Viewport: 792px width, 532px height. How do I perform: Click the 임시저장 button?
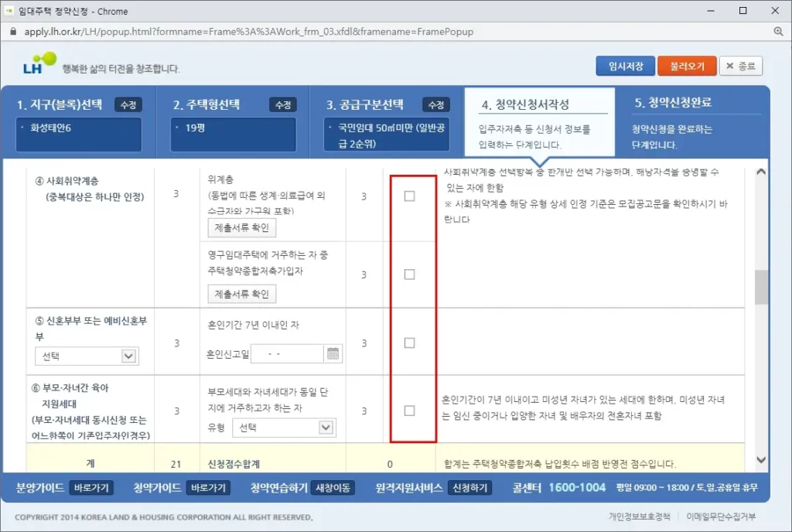click(x=625, y=66)
